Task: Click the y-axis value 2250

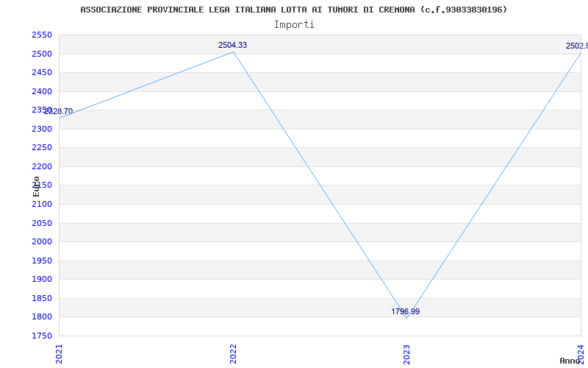Action: 42,148
